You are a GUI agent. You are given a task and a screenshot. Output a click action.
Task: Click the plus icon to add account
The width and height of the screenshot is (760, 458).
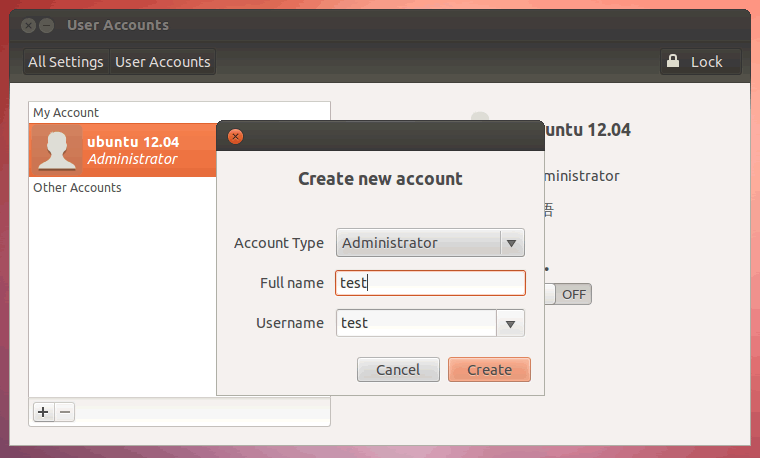coord(43,412)
